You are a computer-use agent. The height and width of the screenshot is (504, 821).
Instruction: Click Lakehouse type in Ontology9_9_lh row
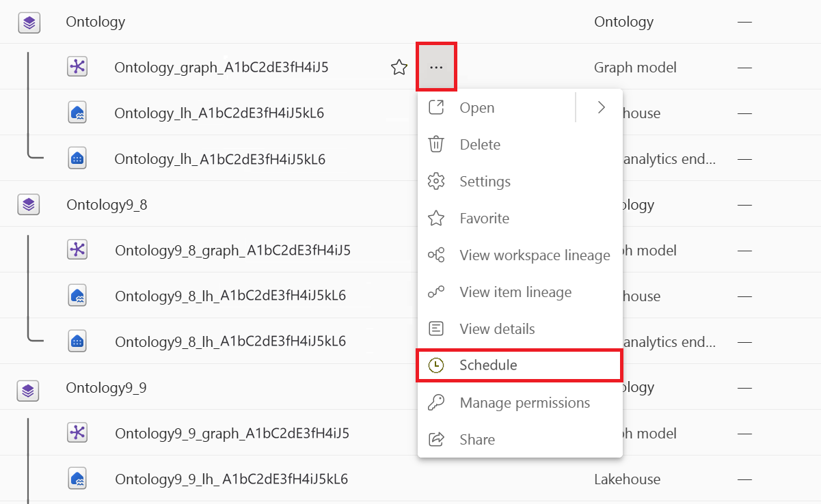click(628, 479)
